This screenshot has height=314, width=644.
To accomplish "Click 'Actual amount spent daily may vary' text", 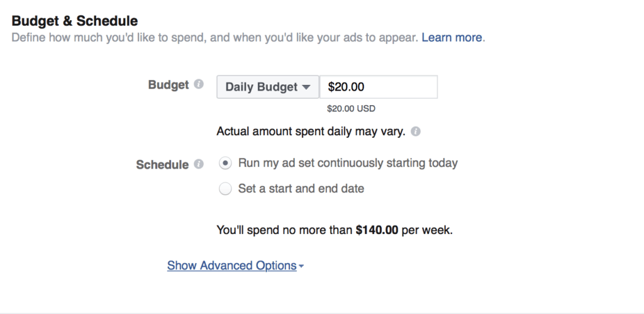I will (311, 132).
